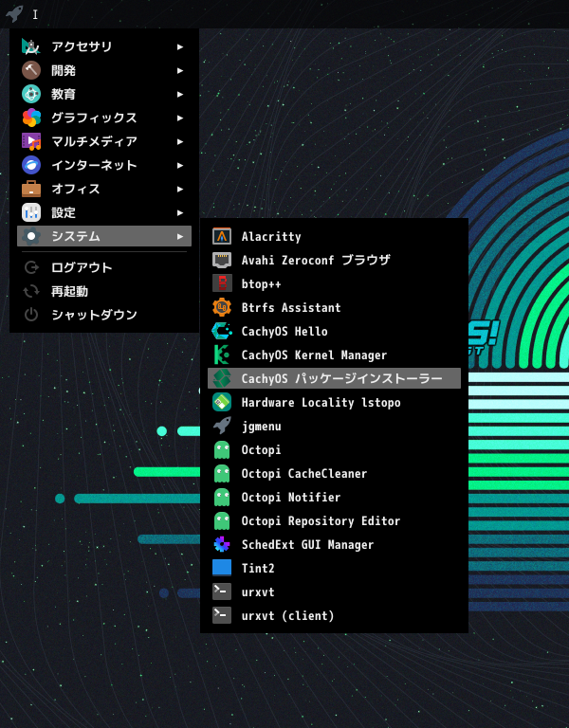Click the アクセサリ category icon
569x728 pixels.
pyautogui.click(x=31, y=46)
